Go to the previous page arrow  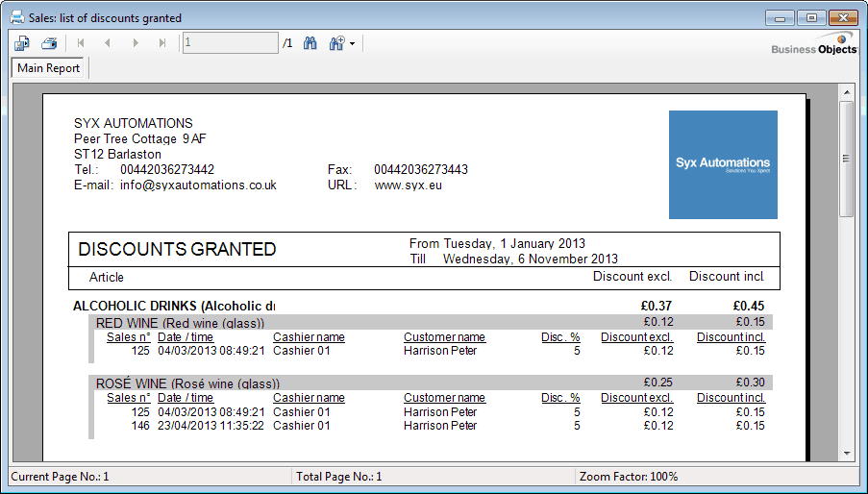click(x=108, y=43)
